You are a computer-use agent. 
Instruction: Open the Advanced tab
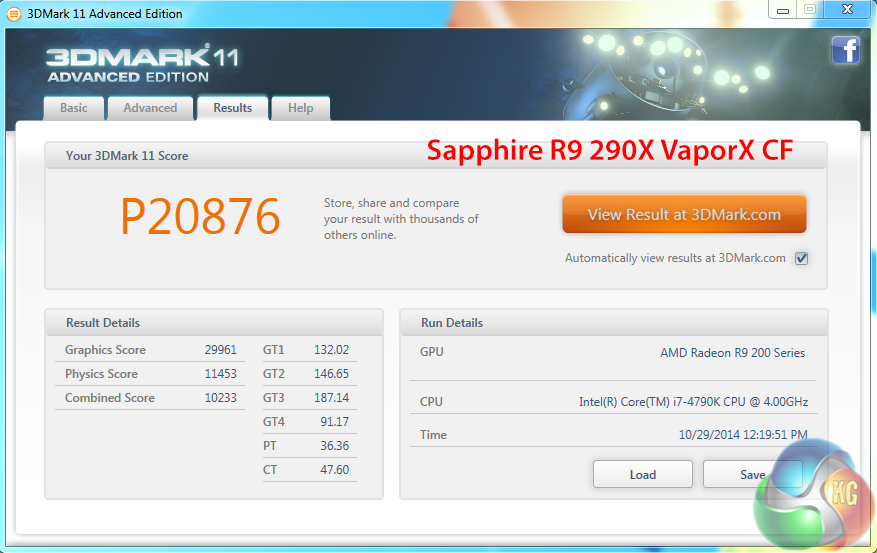click(150, 108)
